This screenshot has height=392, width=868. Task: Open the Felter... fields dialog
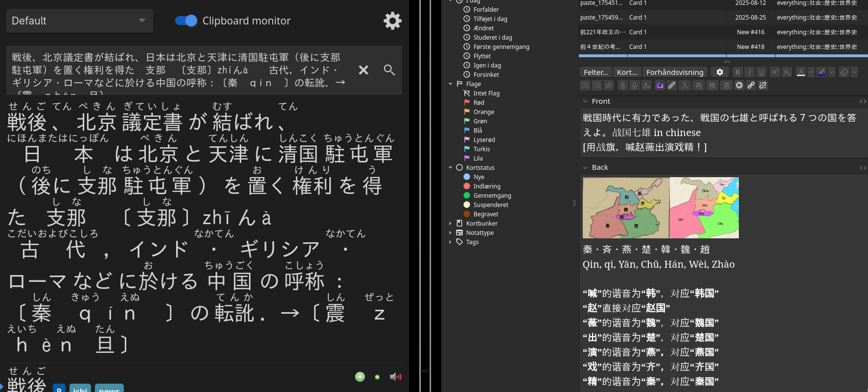[596, 72]
